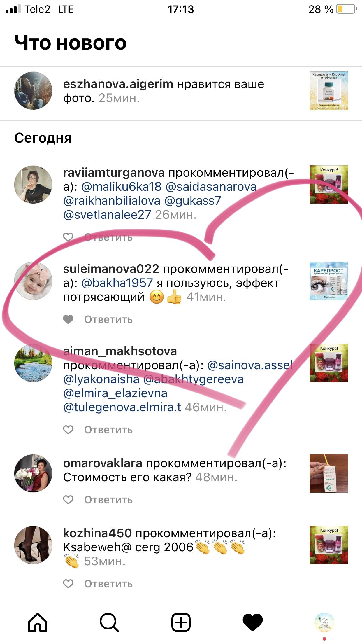Like kozhina450's comment with heart icon
362x644 pixels.
(x=68, y=584)
